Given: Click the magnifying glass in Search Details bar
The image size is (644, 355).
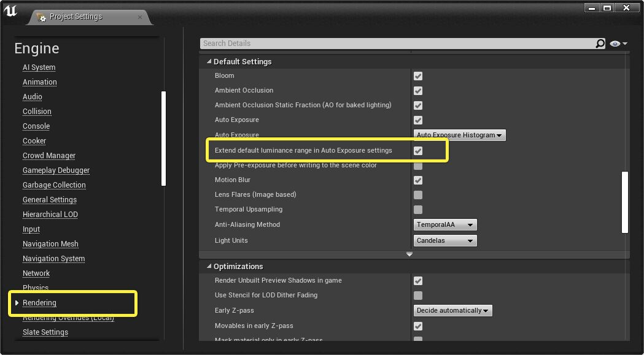Looking at the screenshot, I should click(x=599, y=43).
